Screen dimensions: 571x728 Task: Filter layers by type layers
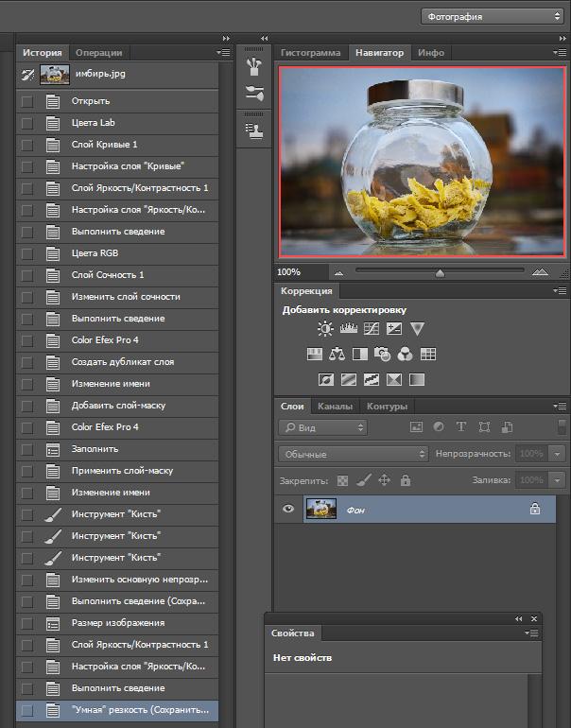461,426
